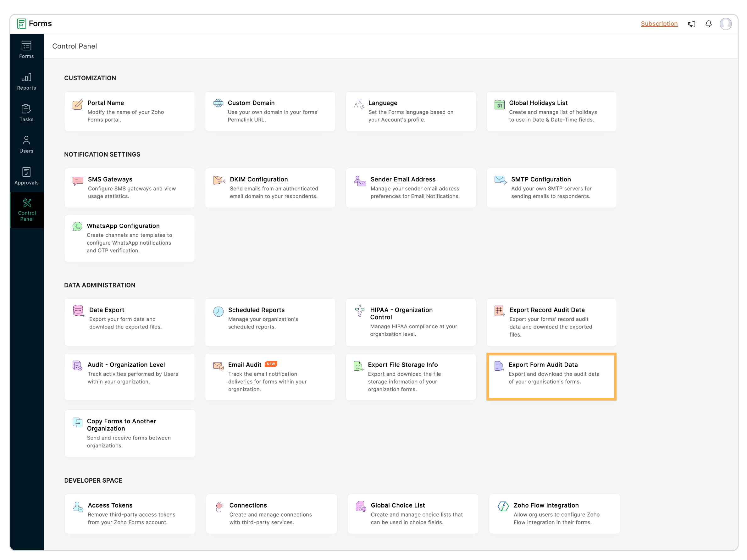
Task: Open Users section in sidebar
Action: click(26, 145)
